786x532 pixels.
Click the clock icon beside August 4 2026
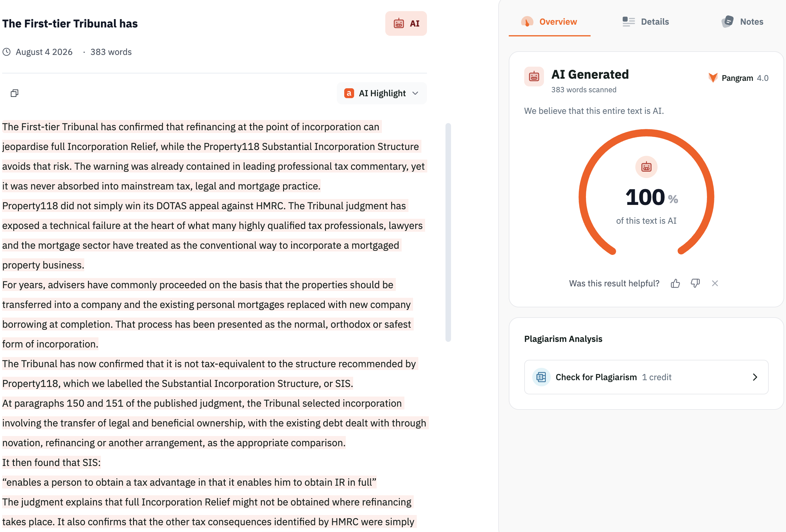(x=6, y=52)
